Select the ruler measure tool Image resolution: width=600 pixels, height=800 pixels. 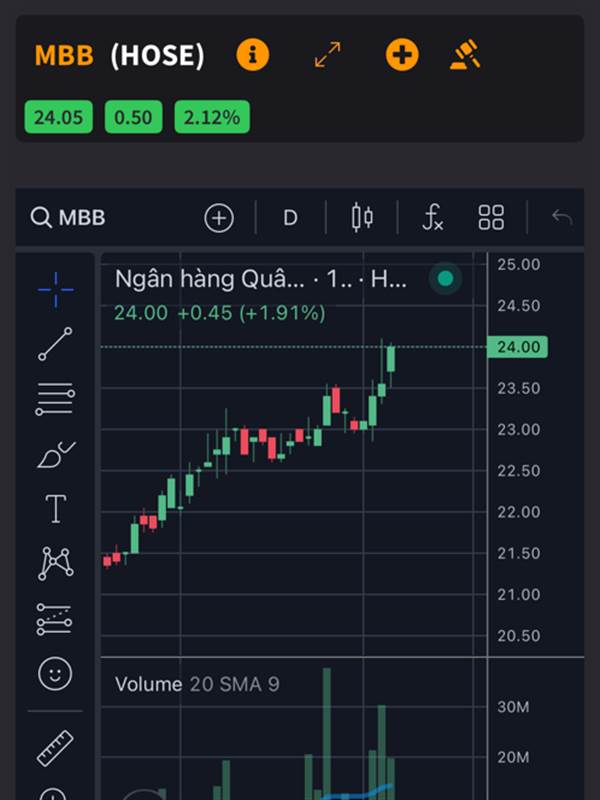tap(55, 748)
